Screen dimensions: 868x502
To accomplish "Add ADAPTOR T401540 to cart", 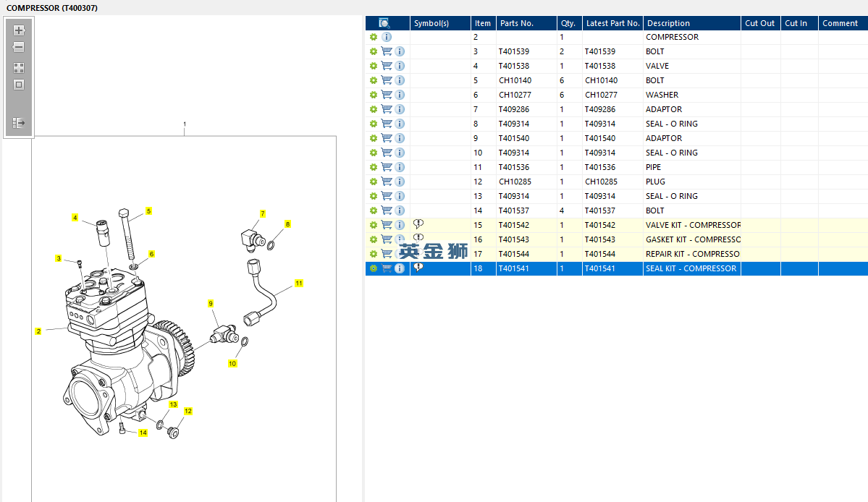I will 387,138.
